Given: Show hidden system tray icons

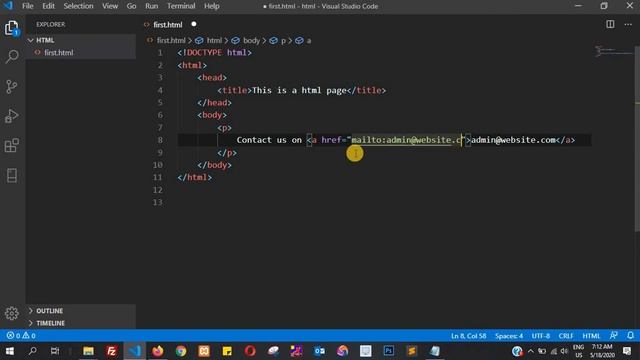Looking at the screenshot, I should pyautogui.click(x=531, y=351).
